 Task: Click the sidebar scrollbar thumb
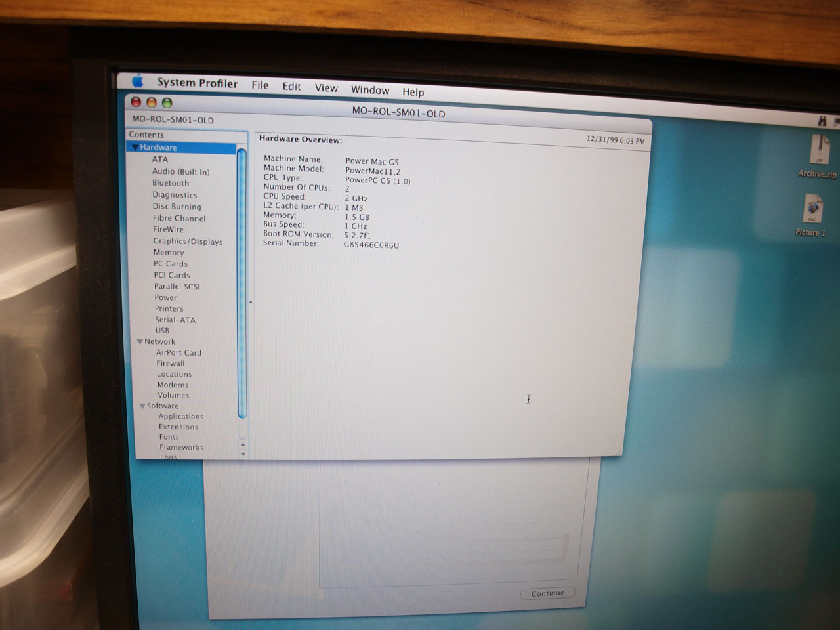click(241, 283)
